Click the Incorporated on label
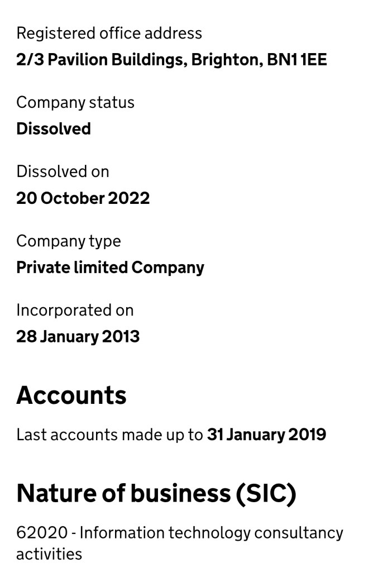This screenshot has height=572, width=392. (x=75, y=310)
